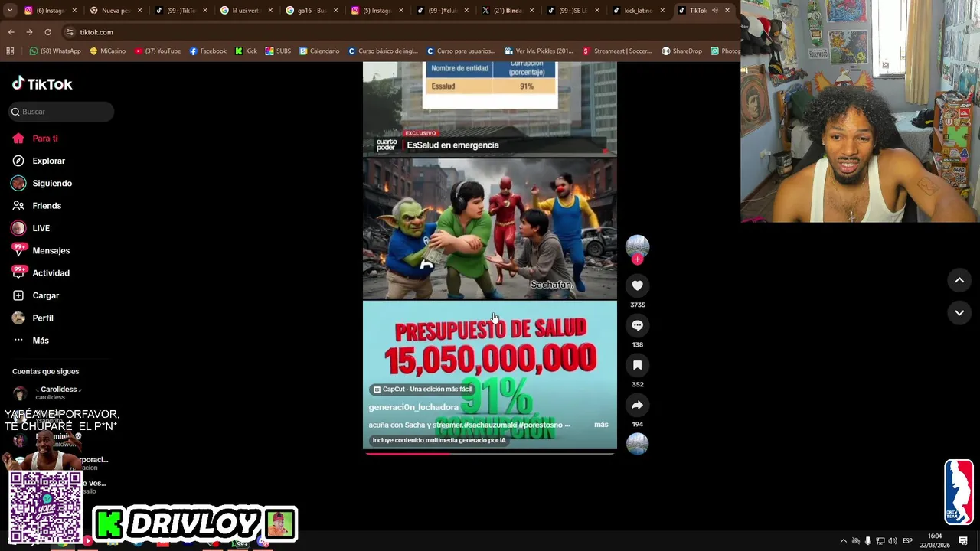Open Ver Mr. Pickles bookmark
The height and width of the screenshot is (551, 980).
point(538,51)
